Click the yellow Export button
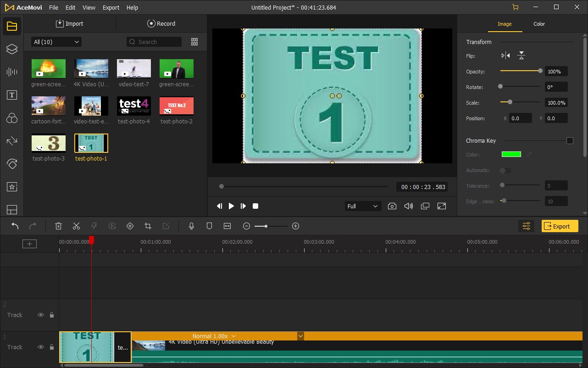This screenshot has height=368, width=588. click(560, 226)
